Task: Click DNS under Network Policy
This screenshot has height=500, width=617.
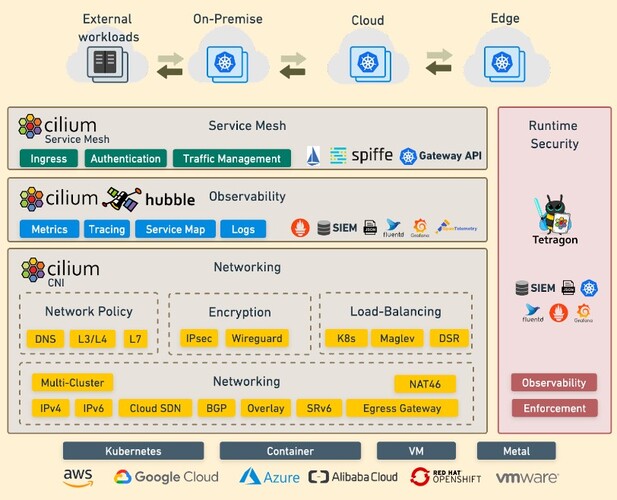Action: pyautogui.click(x=45, y=339)
